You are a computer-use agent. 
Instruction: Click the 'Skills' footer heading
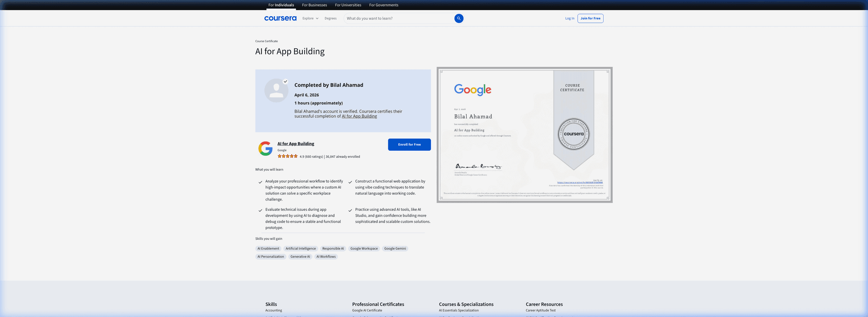click(x=271, y=304)
